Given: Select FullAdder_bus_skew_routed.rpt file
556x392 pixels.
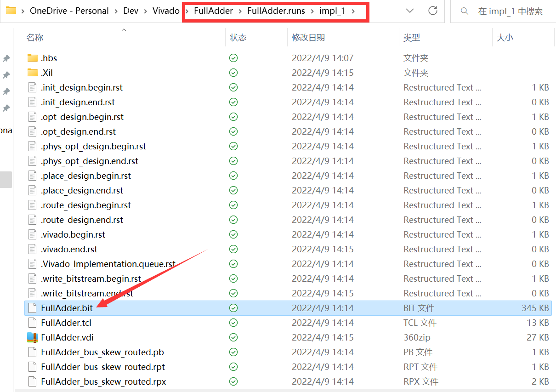Looking at the screenshot, I should point(102,367).
